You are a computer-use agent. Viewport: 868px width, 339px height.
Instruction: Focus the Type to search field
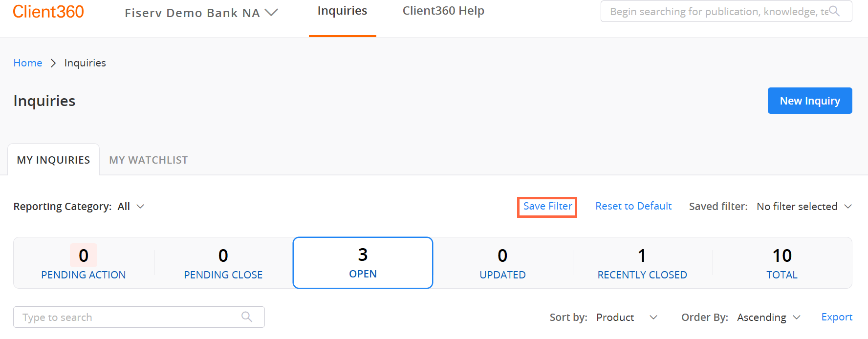(x=139, y=317)
